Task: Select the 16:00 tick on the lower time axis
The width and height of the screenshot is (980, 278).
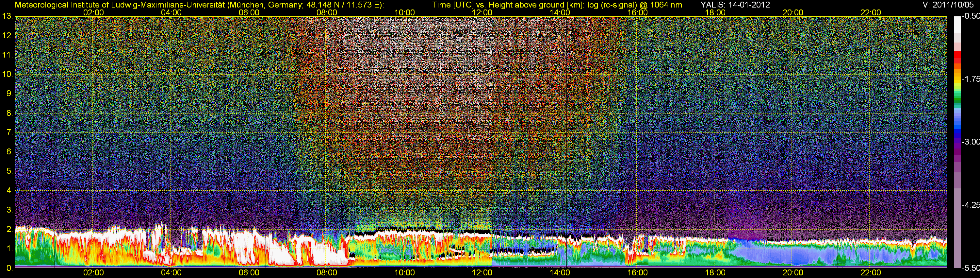Action: 638,273
